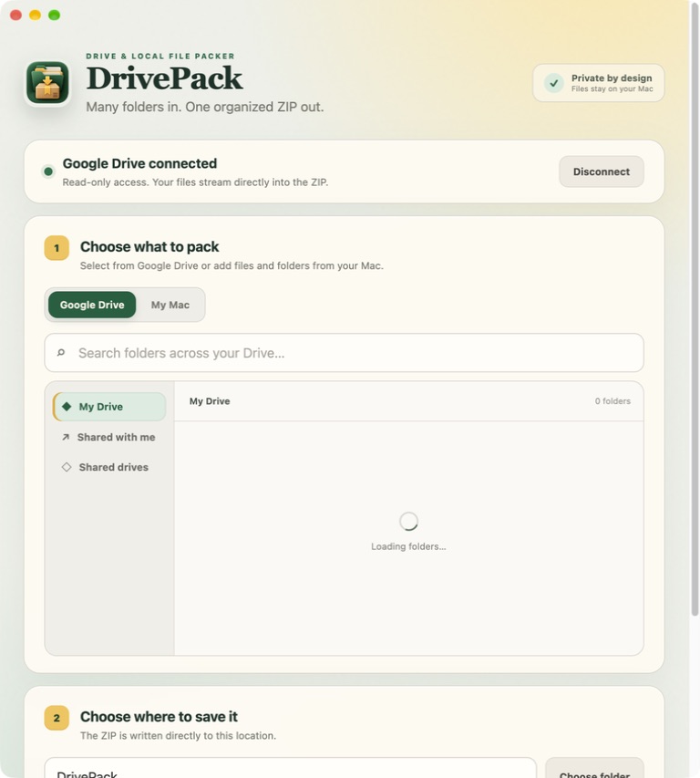700x778 pixels.
Task: Click the DRIVE & LOCAL FILE PACKER label
Action: point(160,56)
